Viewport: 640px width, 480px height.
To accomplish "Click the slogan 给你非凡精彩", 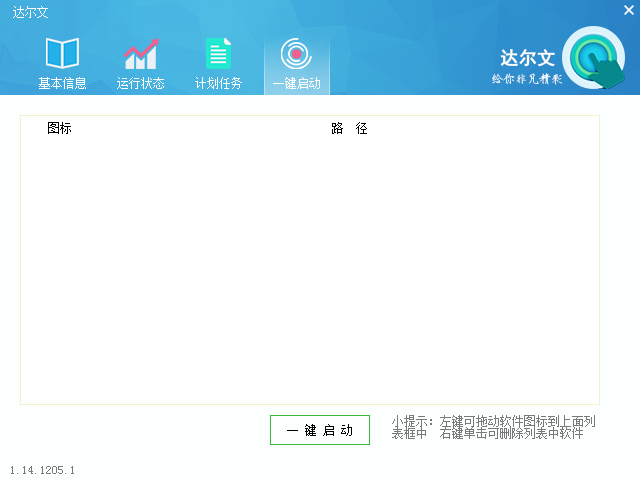I will coord(527,78).
